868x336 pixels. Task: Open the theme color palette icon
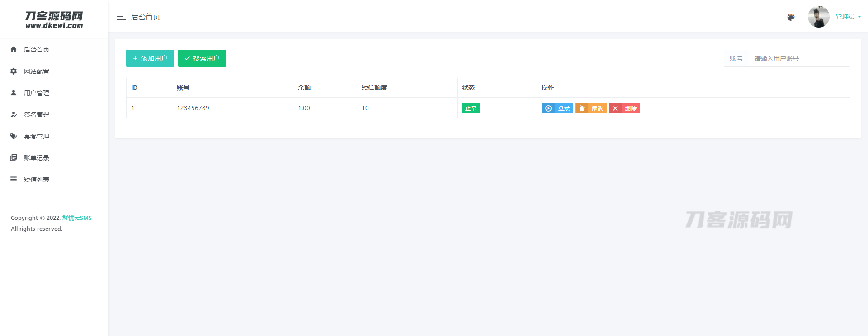(791, 17)
